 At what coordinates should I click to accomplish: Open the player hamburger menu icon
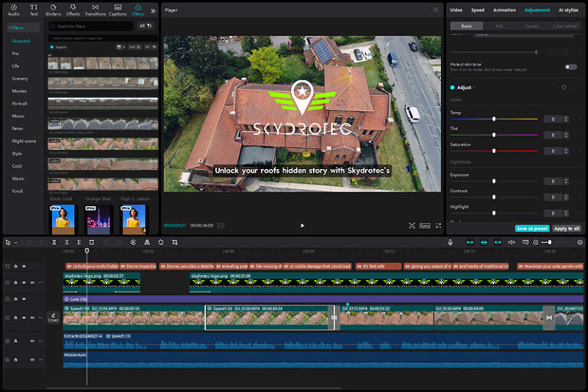(436, 10)
